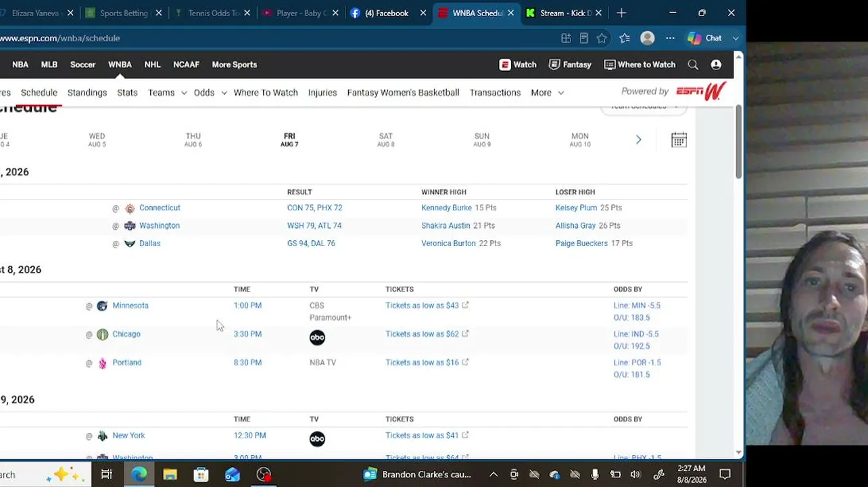The width and height of the screenshot is (868, 487).
Task: Select Sun Aug 9 in date strip
Action: coord(482,139)
